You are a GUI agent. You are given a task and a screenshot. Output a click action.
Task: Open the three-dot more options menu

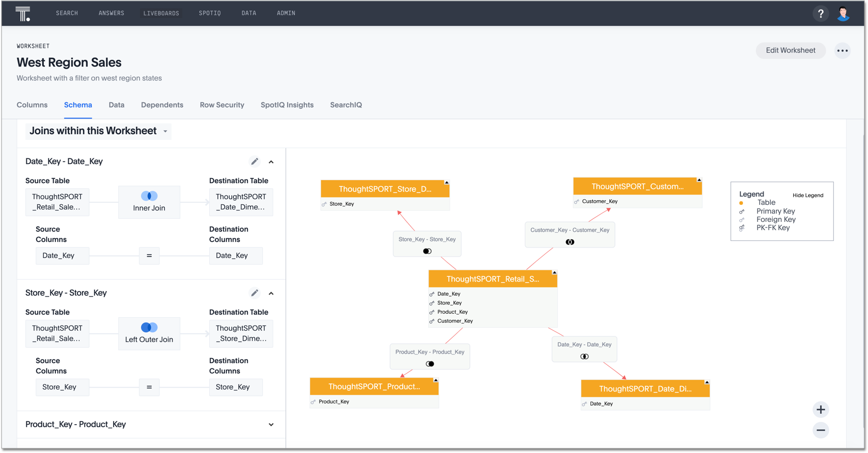(x=842, y=51)
